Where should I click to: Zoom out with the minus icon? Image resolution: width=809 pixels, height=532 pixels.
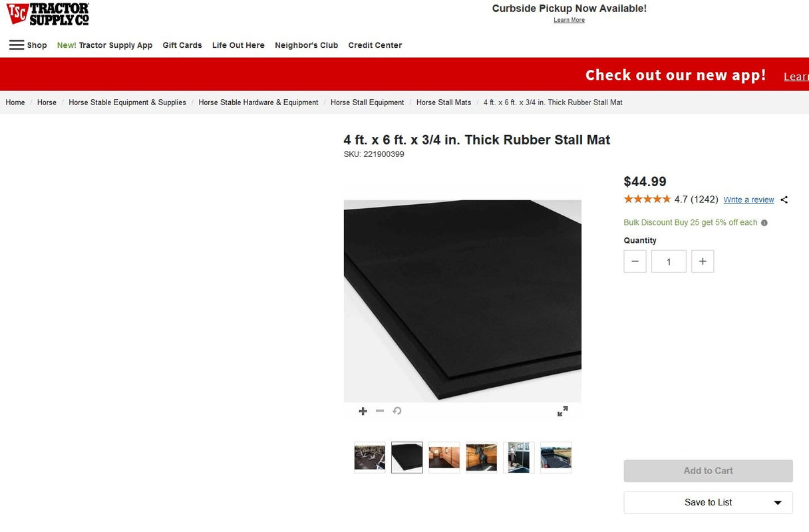click(380, 411)
